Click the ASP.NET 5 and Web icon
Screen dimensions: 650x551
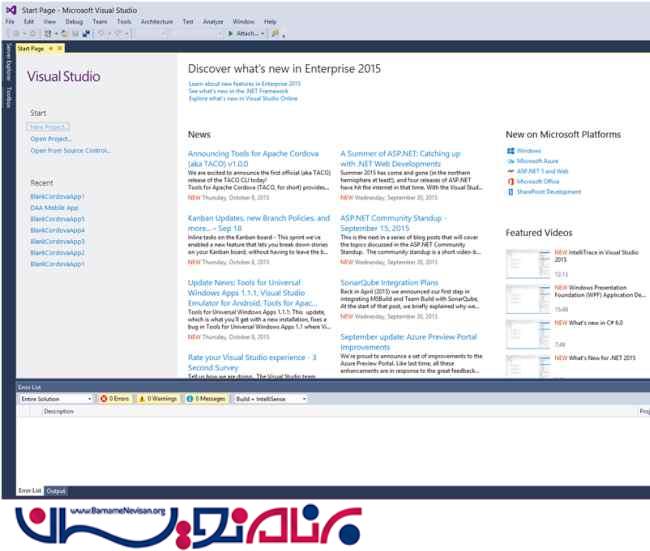pos(511,171)
